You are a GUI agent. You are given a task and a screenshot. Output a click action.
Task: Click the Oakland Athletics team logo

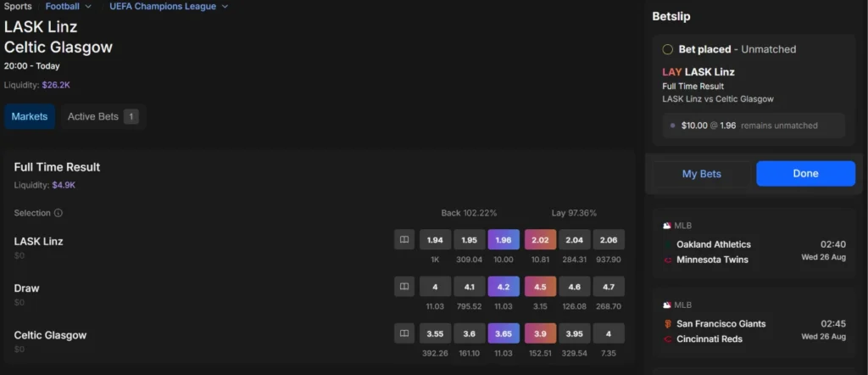(668, 244)
